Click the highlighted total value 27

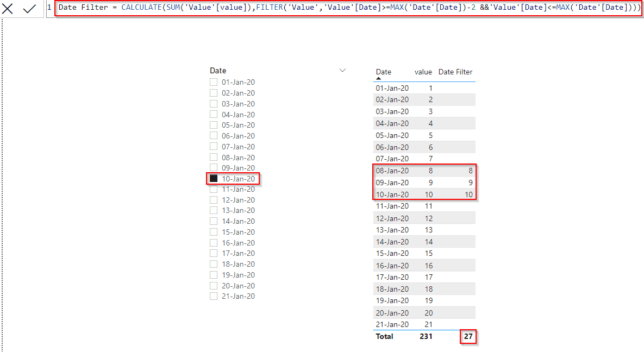pyautogui.click(x=468, y=336)
